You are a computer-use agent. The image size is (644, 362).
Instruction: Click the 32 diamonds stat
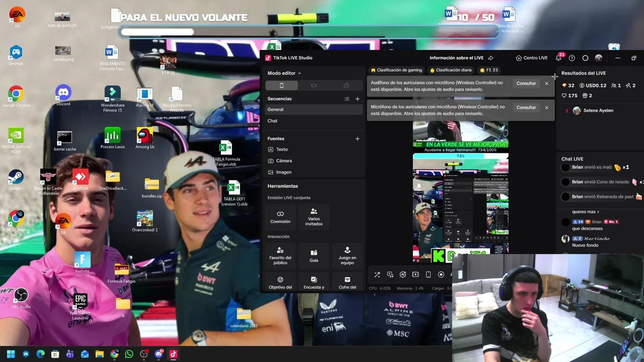pyautogui.click(x=568, y=85)
